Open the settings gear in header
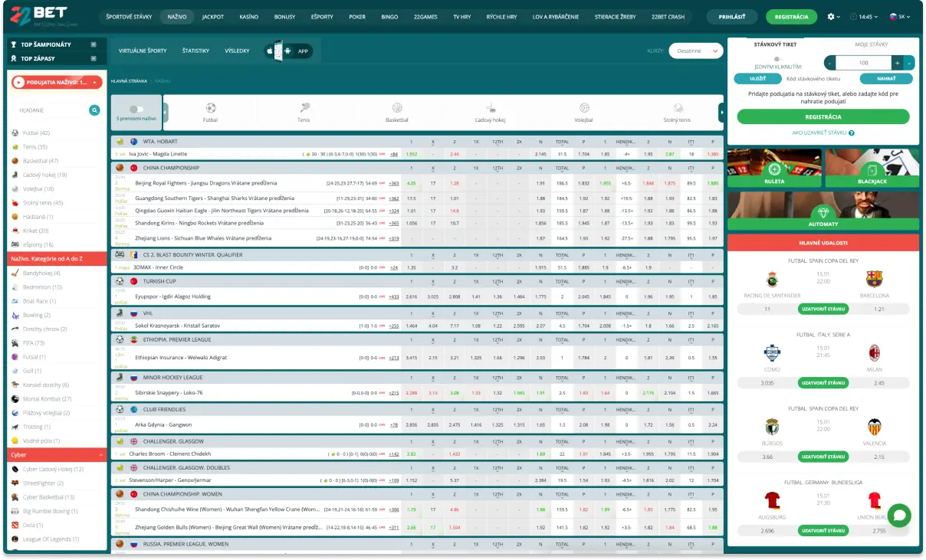The height and width of the screenshot is (560, 926). pos(831,16)
